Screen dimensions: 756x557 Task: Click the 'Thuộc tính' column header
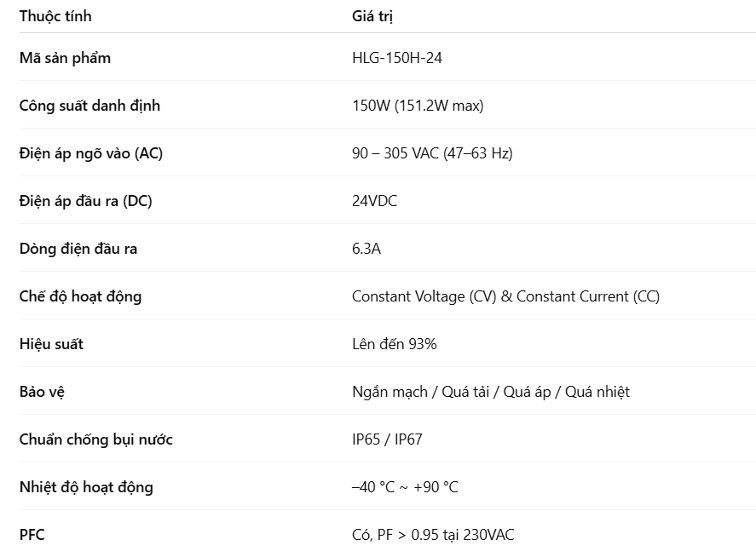(x=55, y=16)
